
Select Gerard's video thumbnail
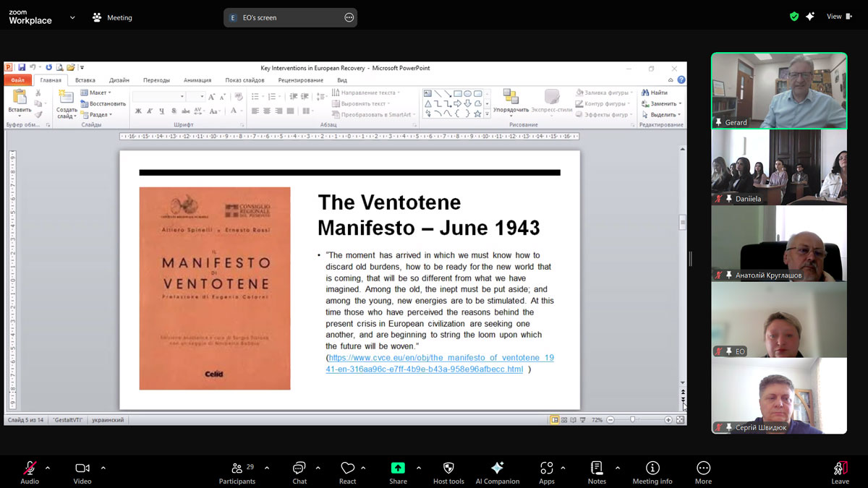[x=779, y=90]
